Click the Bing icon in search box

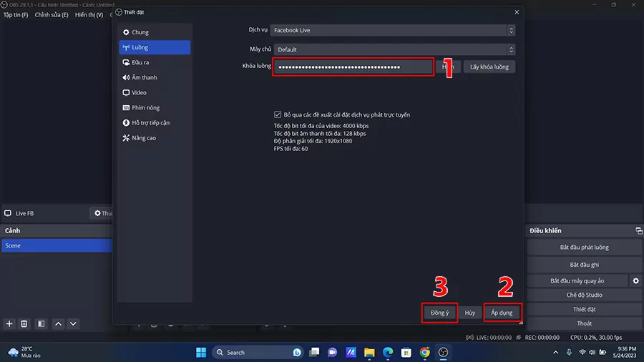click(296, 353)
